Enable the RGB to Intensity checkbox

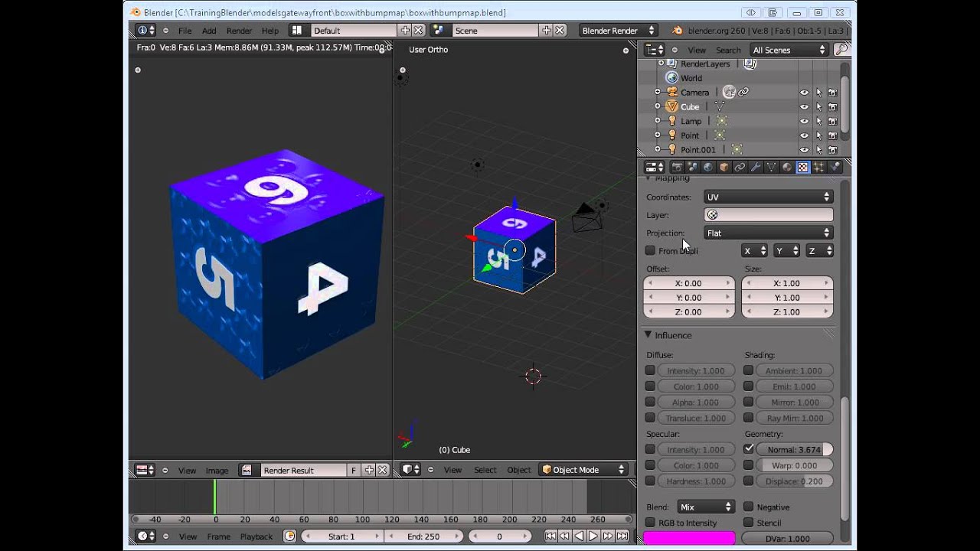tap(650, 523)
